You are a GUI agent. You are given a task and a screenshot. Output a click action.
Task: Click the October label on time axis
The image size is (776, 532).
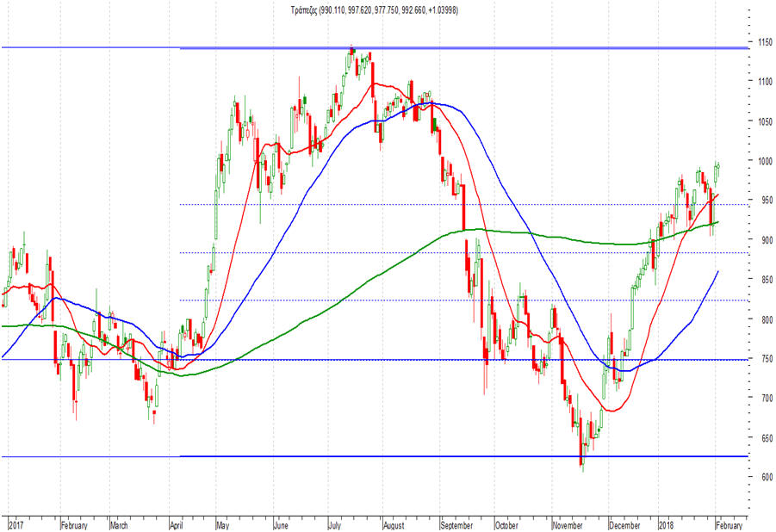click(x=506, y=525)
